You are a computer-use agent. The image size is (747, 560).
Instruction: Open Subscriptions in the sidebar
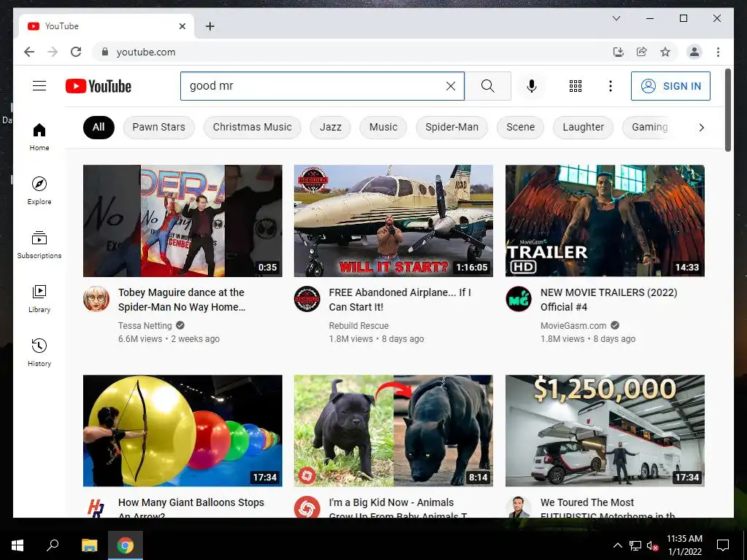pos(39,244)
